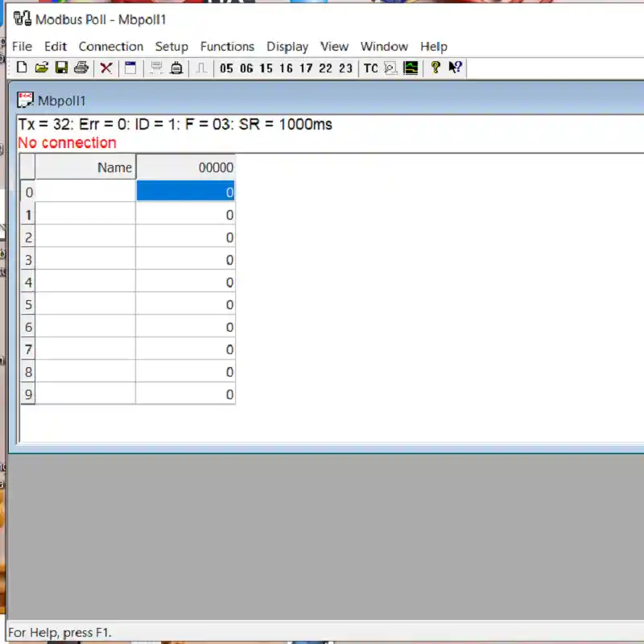Select the value cell in row 5
Viewport: 644px width, 644px height.
pyautogui.click(x=185, y=304)
